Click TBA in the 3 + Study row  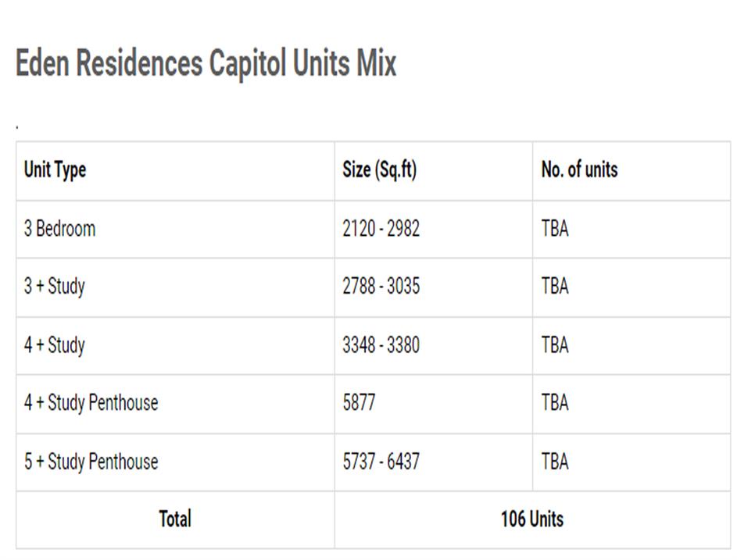555,287
